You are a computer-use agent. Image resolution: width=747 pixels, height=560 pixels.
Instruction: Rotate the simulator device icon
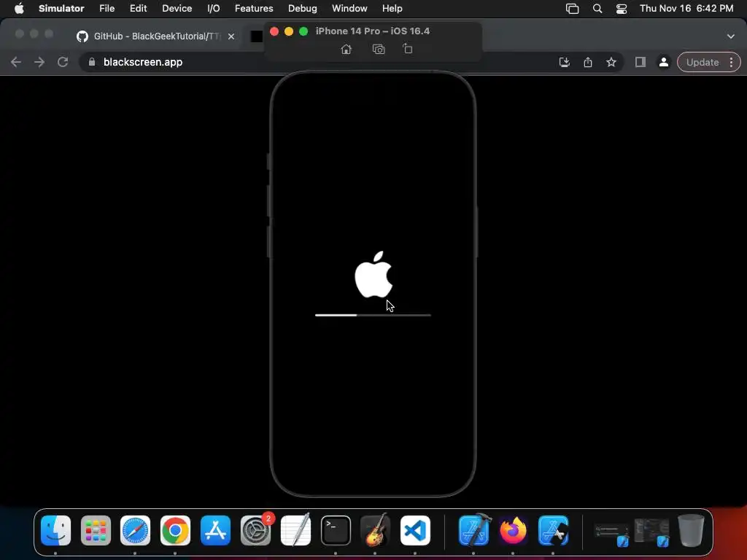tap(408, 49)
